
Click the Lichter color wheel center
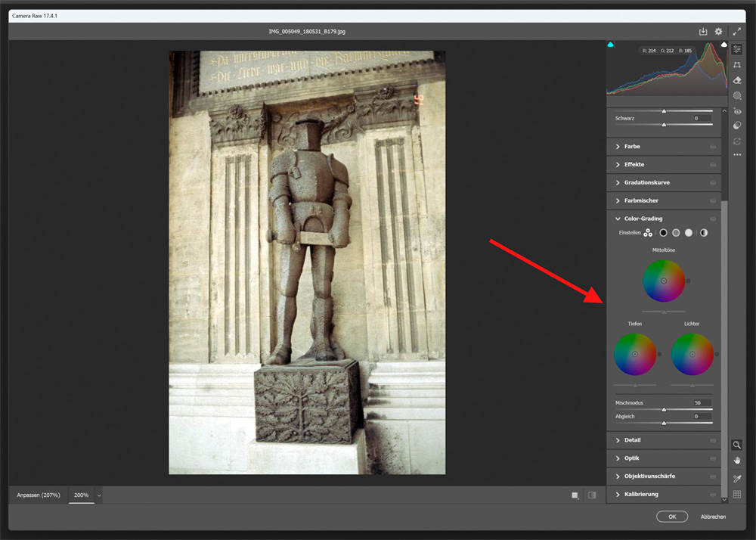[692, 355]
